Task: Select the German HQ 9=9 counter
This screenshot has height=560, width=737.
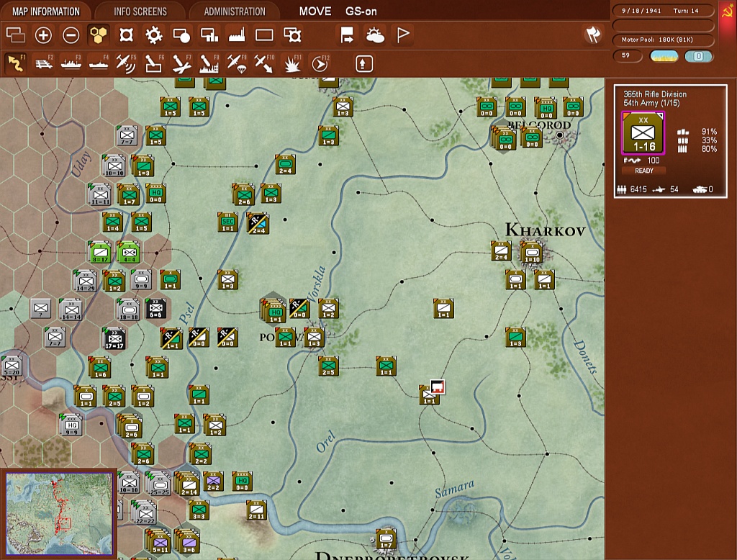Action: pyautogui.click(x=71, y=425)
